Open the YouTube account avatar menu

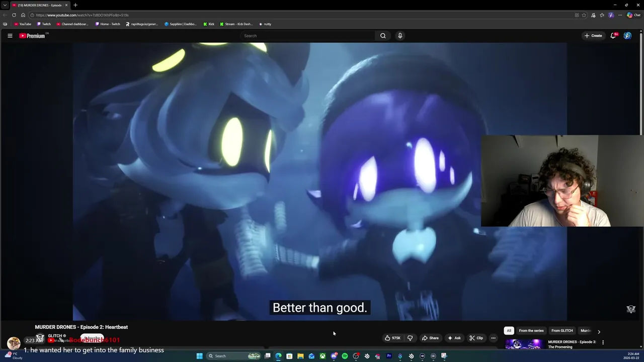627,36
